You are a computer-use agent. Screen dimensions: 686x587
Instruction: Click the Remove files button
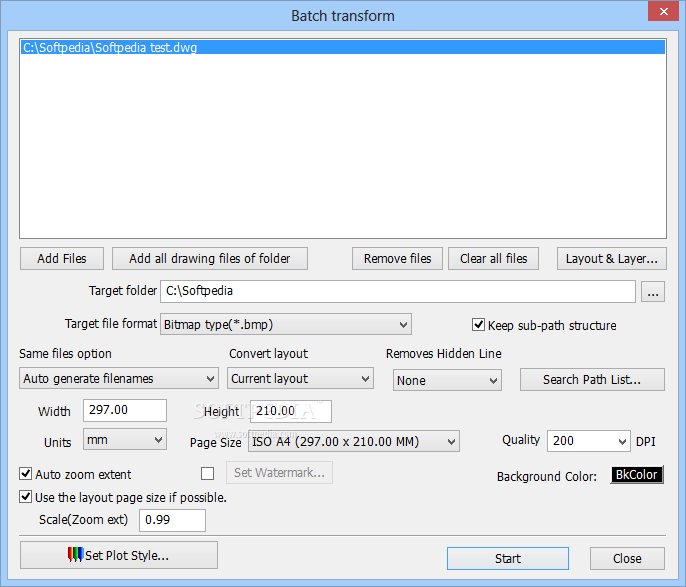[397, 259]
